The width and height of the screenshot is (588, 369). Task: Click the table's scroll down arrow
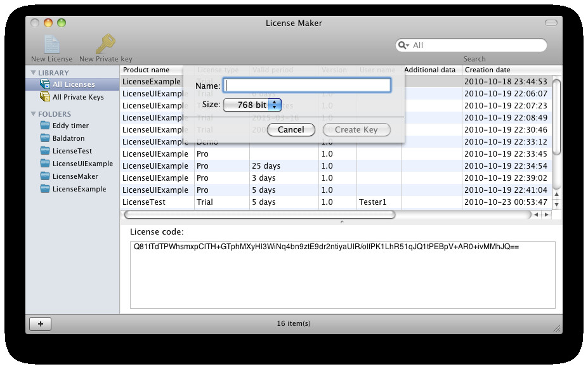(557, 204)
